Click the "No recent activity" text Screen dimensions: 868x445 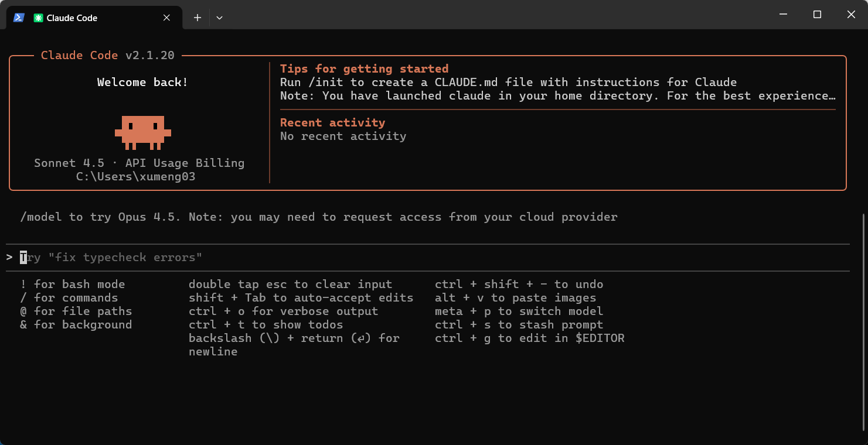pos(343,136)
